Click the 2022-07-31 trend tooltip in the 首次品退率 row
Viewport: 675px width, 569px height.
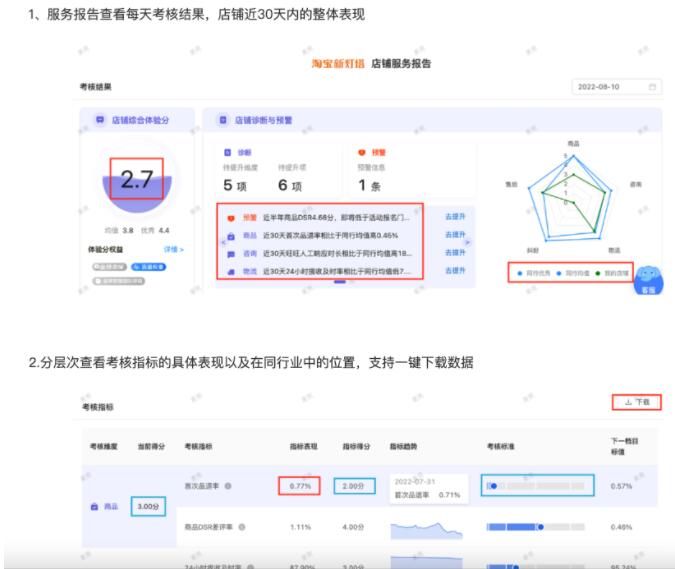click(x=428, y=489)
